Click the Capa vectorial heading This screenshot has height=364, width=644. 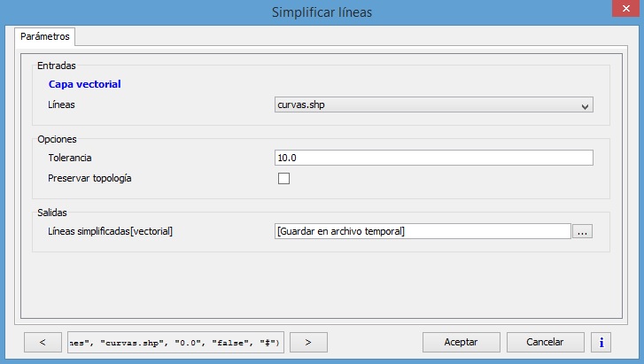coord(85,84)
